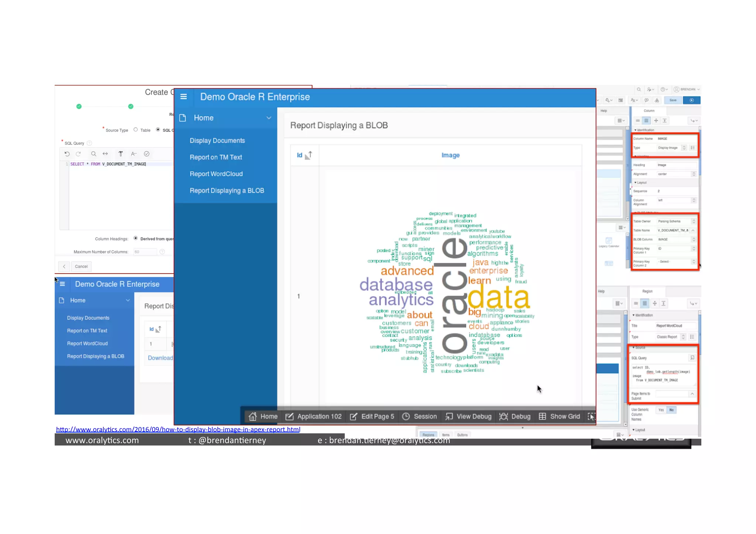Click the back arrow button beside Cancel
Viewport: 756px width, 534px height.
(x=64, y=266)
